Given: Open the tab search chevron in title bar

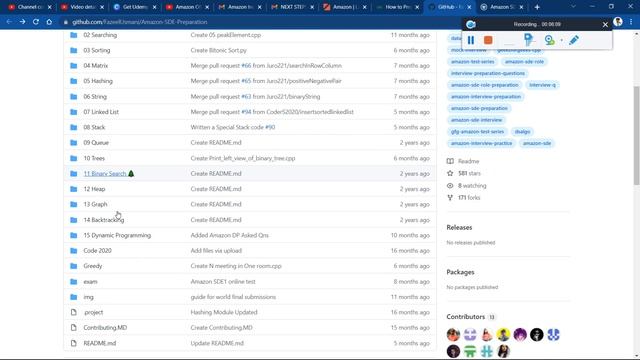Looking at the screenshot, I should [x=573, y=7].
